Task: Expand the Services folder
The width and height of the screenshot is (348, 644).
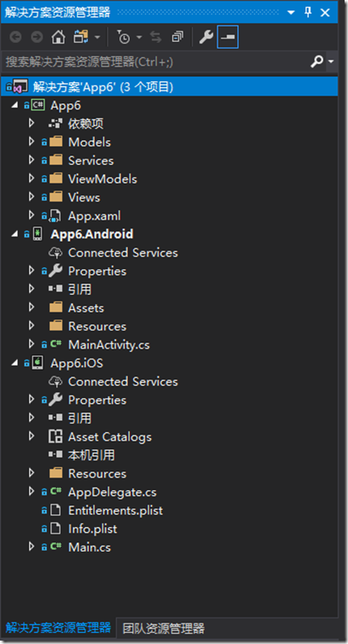Action: 32,161
